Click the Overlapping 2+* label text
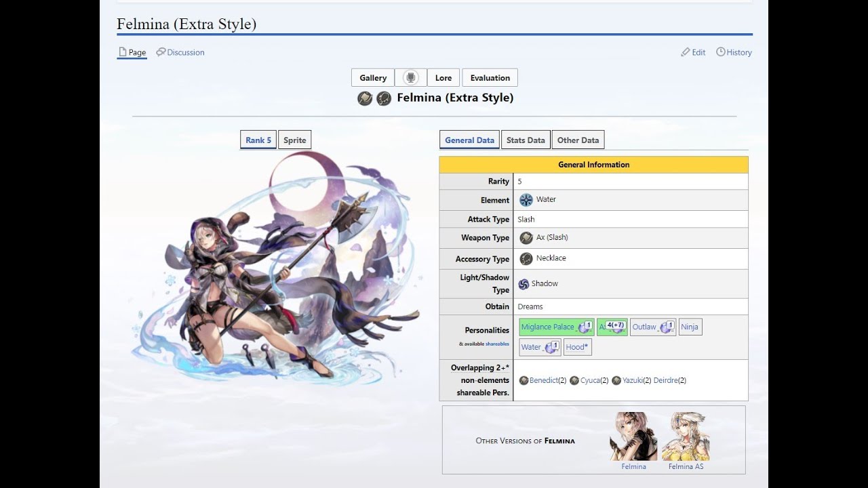The height and width of the screenshot is (488, 868). (480, 368)
